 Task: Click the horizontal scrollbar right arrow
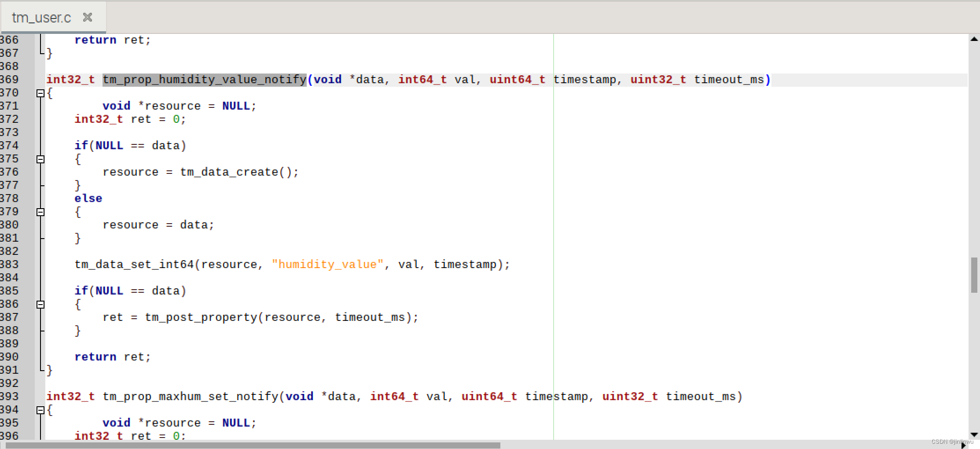tap(963, 445)
